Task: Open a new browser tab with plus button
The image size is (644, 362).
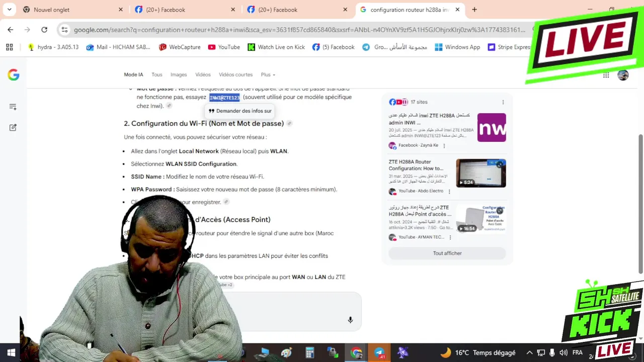Action: point(474,10)
